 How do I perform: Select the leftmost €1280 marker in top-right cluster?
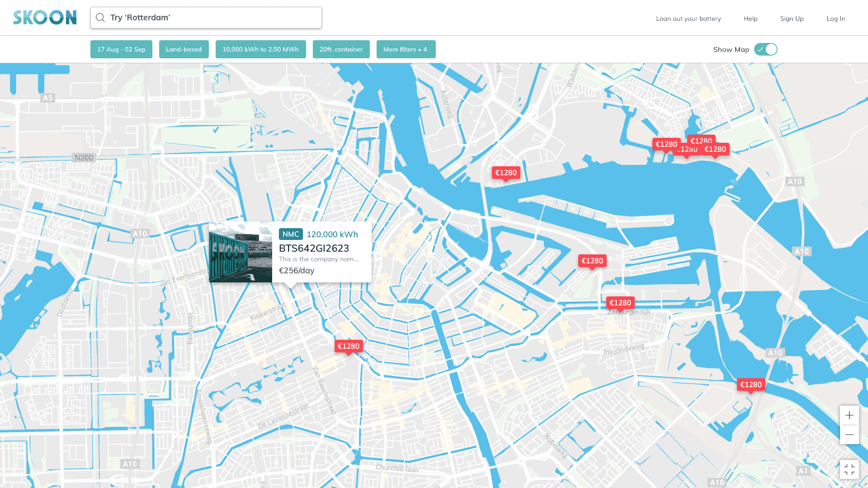click(x=666, y=145)
